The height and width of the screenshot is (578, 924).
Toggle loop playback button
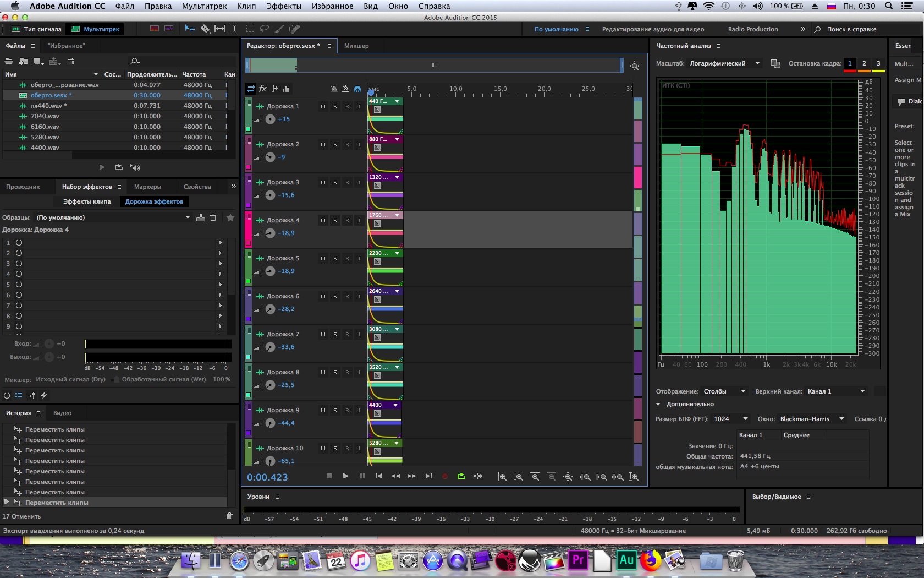tap(461, 476)
